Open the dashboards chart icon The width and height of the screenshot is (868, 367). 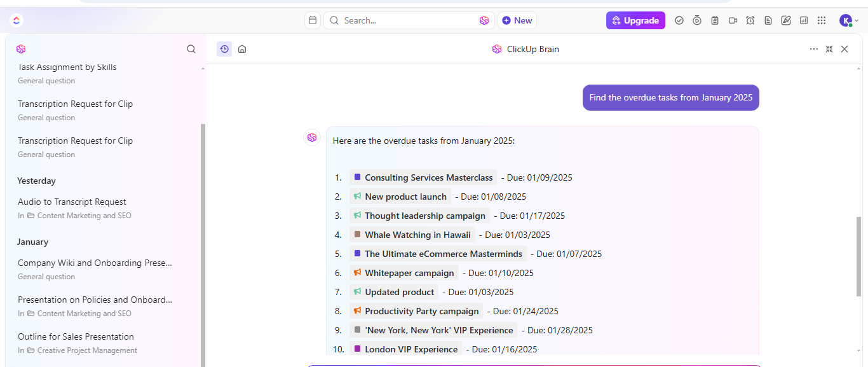(804, 20)
